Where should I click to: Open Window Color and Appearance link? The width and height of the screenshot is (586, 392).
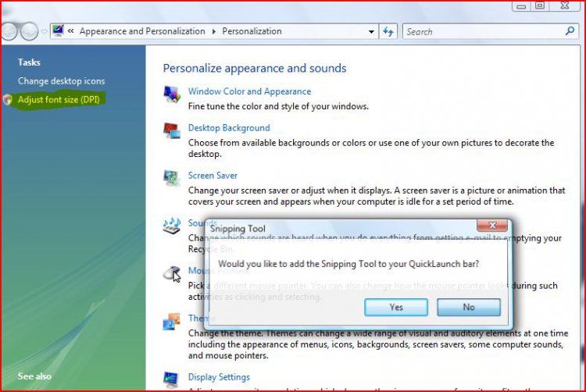tap(249, 91)
